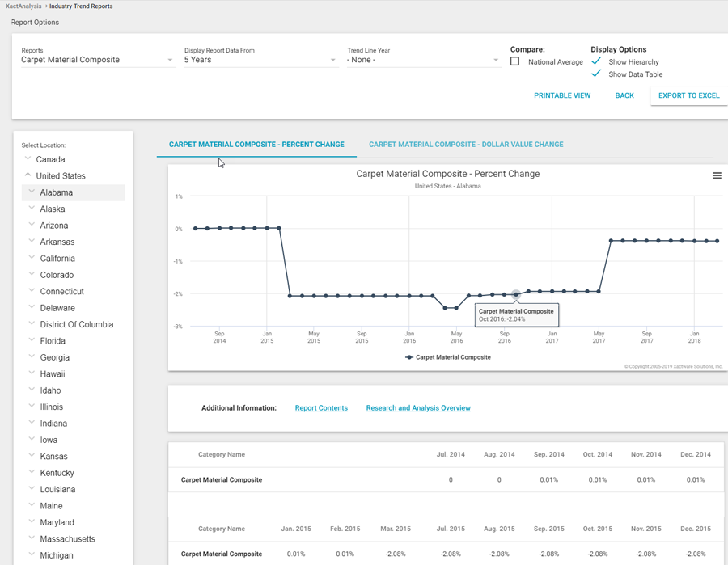The image size is (728, 565).
Task: Uncheck Show Data Table option
Action: coord(596,74)
